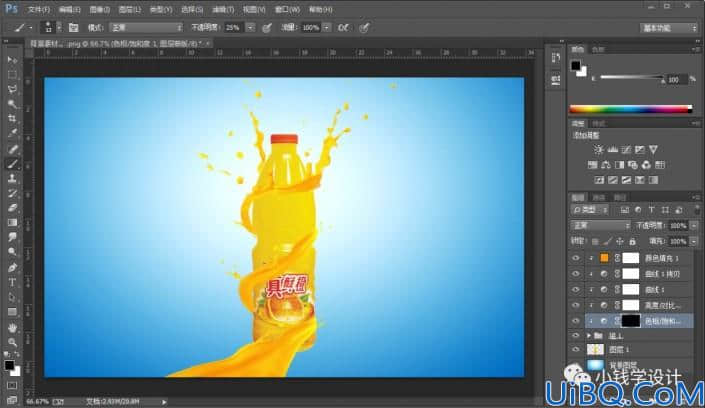Select the Eyedropper tool
Image resolution: width=705 pixels, height=408 pixels.
click(x=12, y=134)
